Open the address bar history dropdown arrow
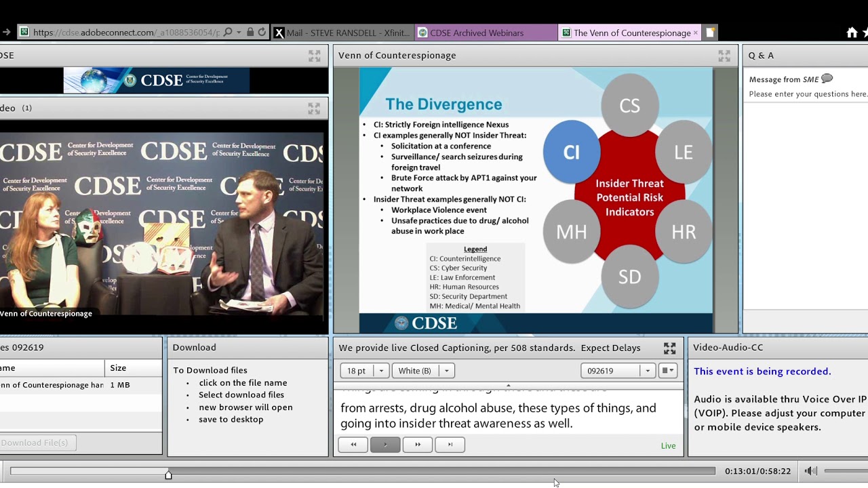868x488 pixels. [239, 32]
